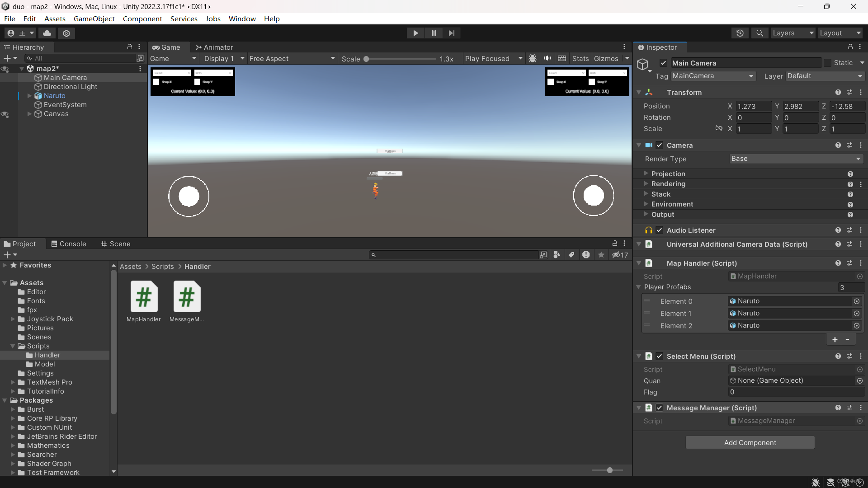The height and width of the screenshot is (488, 868).
Task: Toggle favorites star in Project search bar
Action: [601, 255]
